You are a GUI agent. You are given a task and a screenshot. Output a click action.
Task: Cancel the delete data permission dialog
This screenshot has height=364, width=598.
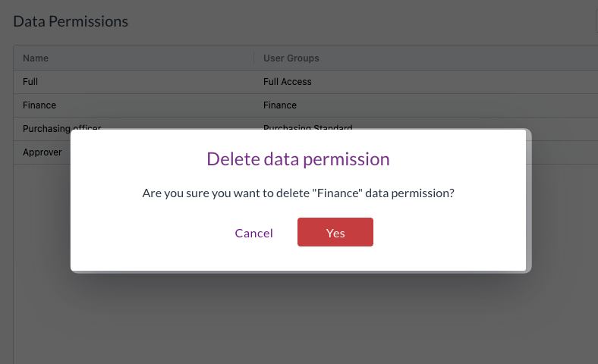pos(253,233)
